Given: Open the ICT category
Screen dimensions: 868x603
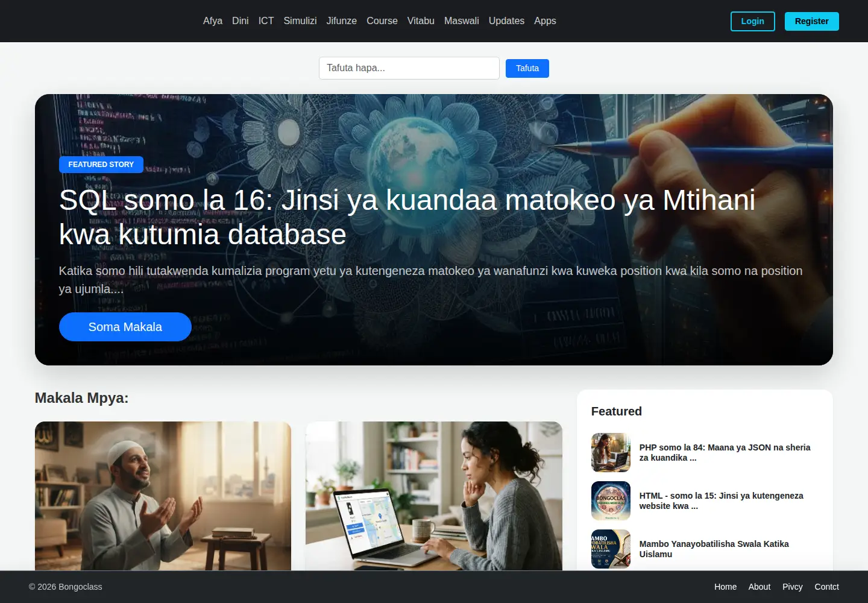Looking at the screenshot, I should pos(266,21).
